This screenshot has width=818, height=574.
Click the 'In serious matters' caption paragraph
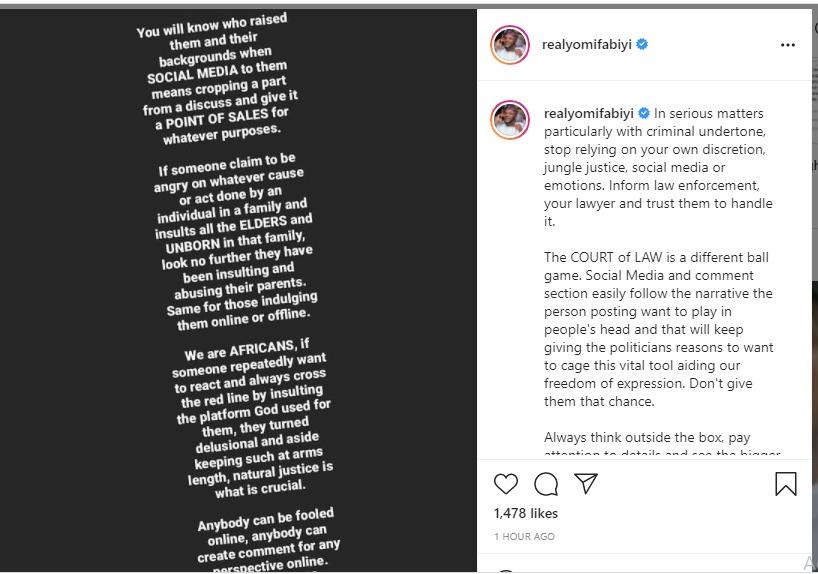(657, 167)
